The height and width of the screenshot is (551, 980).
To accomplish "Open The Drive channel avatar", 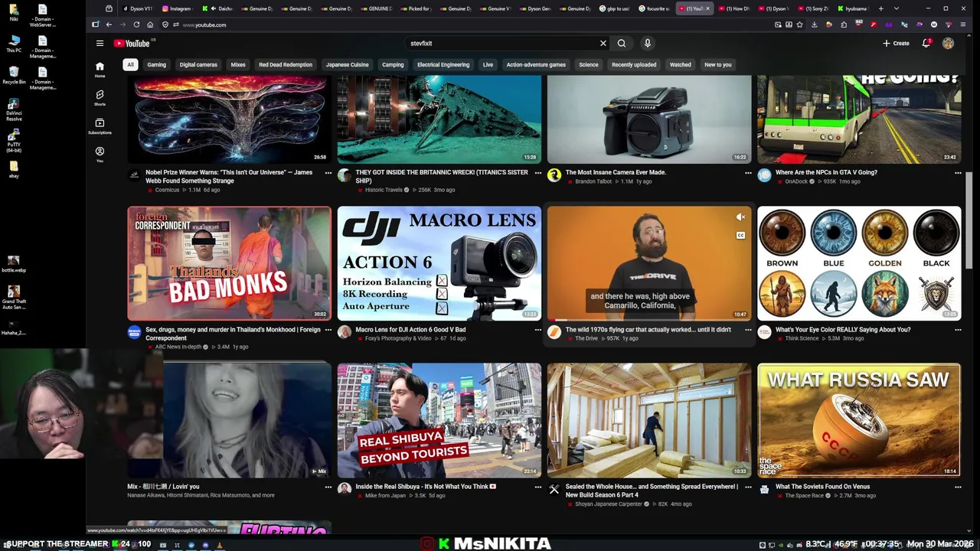I will (x=554, y=332).
